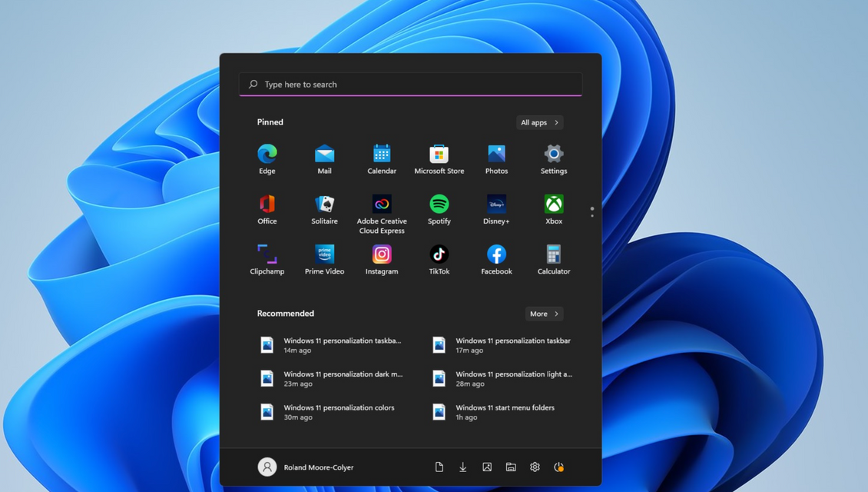
Task: Open File Explorer icon in footer
Action: 511,467
